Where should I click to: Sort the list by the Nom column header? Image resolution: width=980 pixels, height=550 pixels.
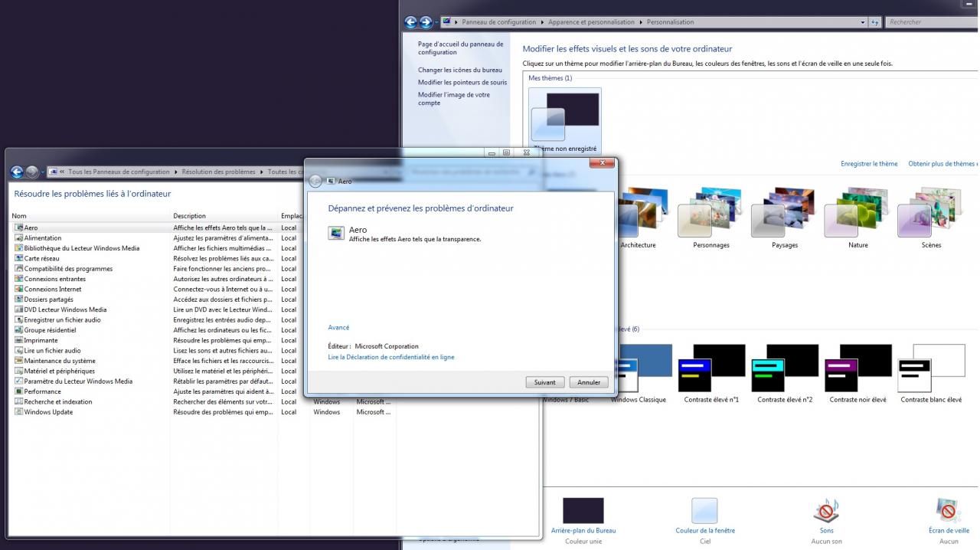click(90, 216)
